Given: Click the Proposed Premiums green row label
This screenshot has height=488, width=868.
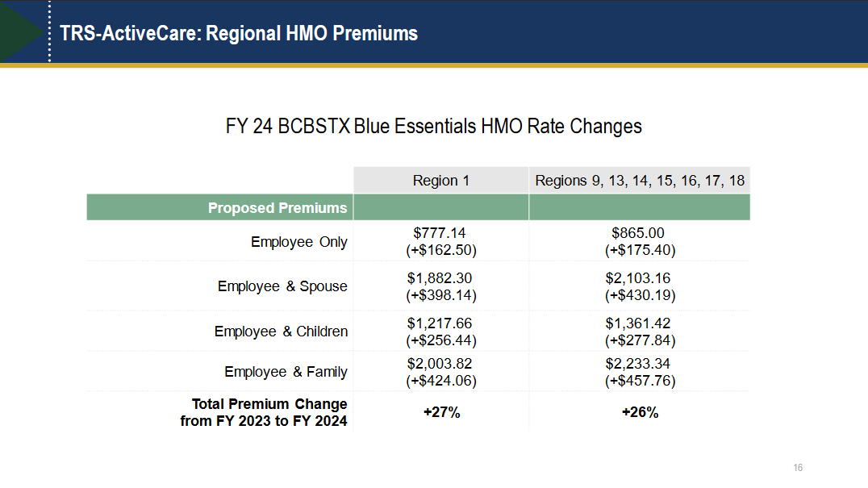Looking at the screenshot, I should [277, 208].
